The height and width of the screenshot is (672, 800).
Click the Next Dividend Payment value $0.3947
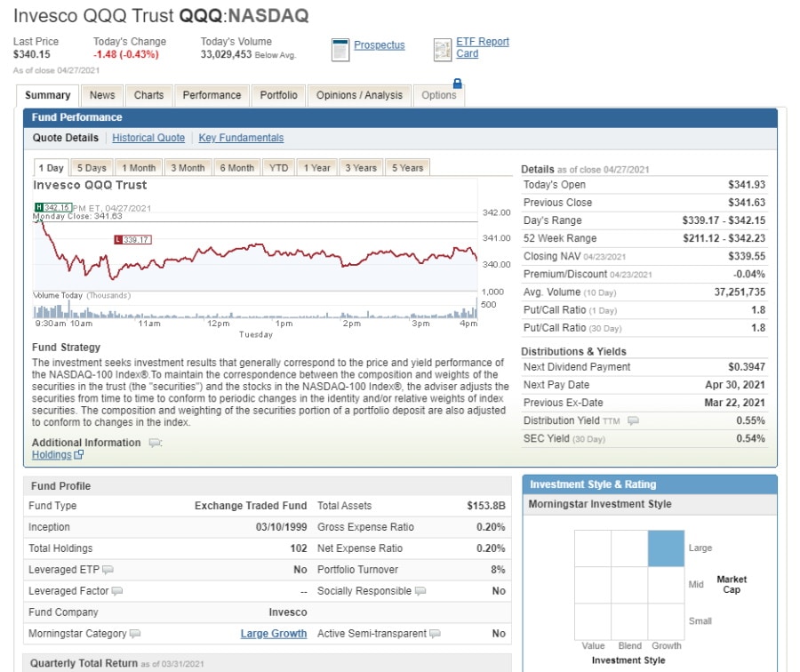pyautogui.click(x=747, y=367)
